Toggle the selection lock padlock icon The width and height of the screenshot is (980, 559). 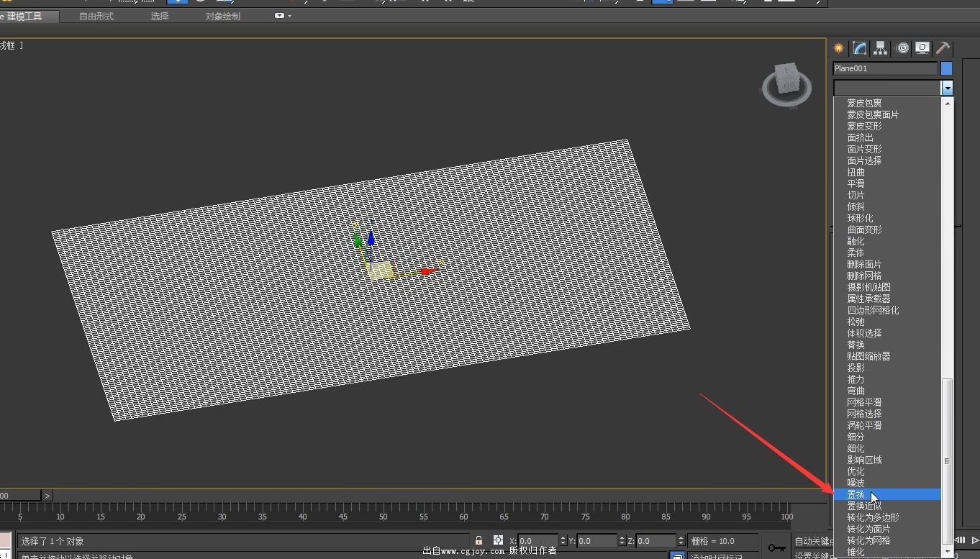click(478, 540)
